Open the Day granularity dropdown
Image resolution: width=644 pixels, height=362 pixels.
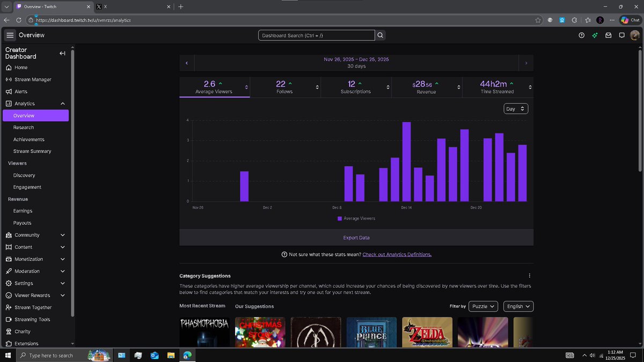[516, 109]
